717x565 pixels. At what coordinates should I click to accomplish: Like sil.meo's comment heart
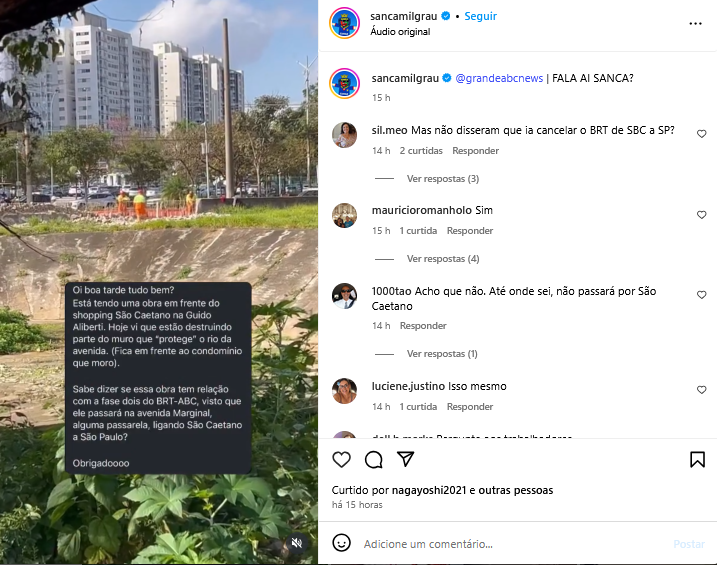pyautogui.click(x=701, y=134)
